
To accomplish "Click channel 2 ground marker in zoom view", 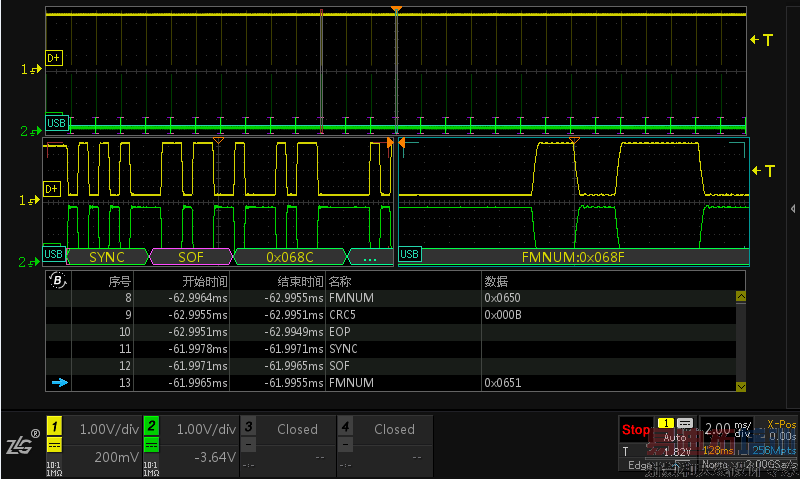I will click(29, 262).
